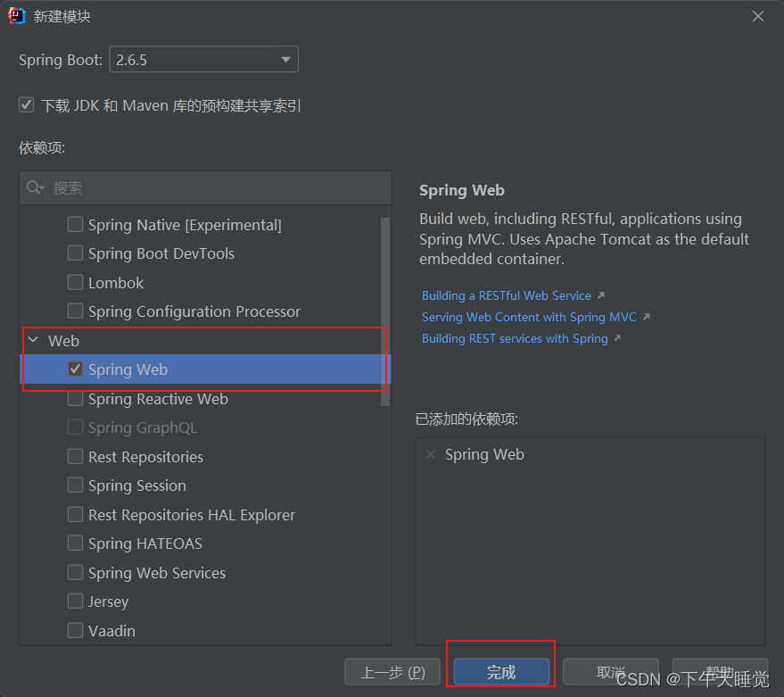Select Spring Web in the added list

click(x=484, y=454)
